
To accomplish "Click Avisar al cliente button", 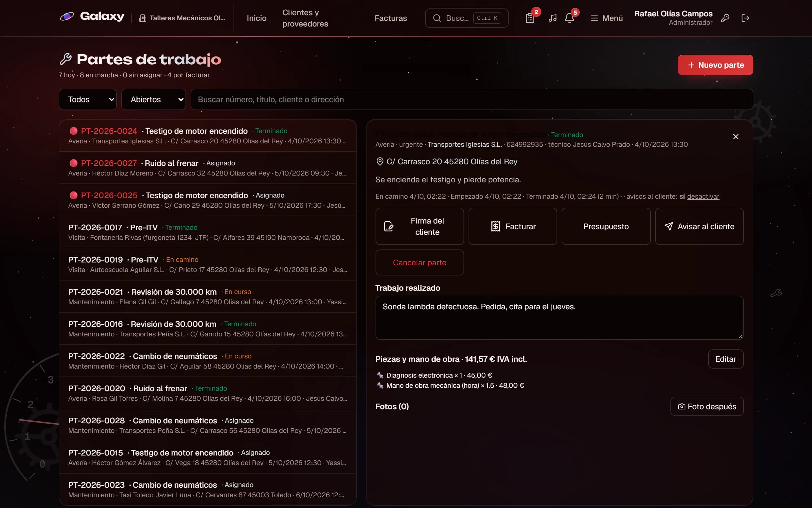I will [699, 226].
